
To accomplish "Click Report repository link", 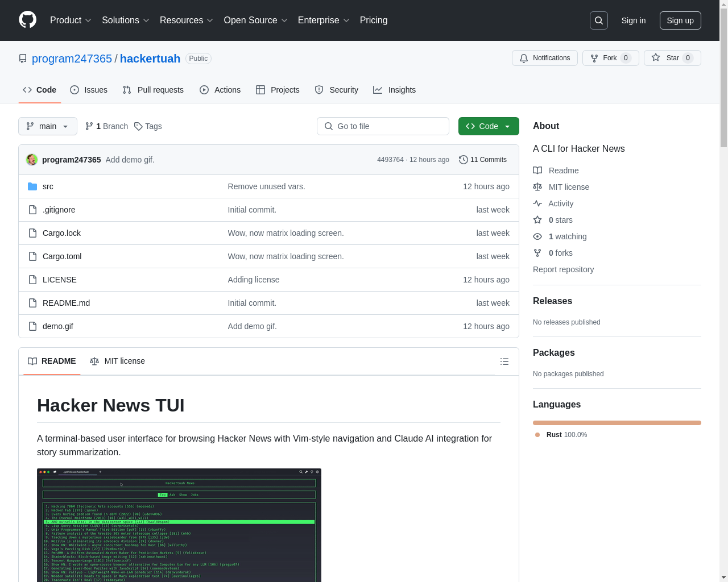I will 563,269.
